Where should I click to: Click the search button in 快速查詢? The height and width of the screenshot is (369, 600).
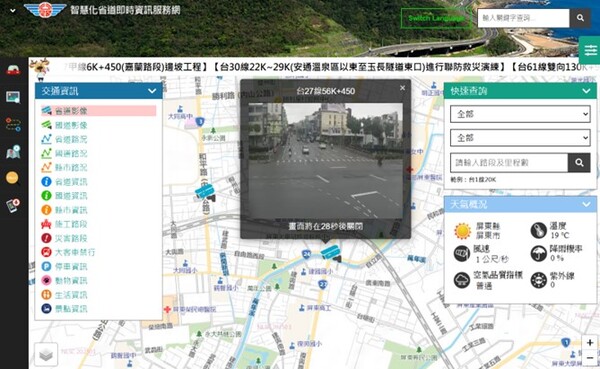click(x=579, y=163)
